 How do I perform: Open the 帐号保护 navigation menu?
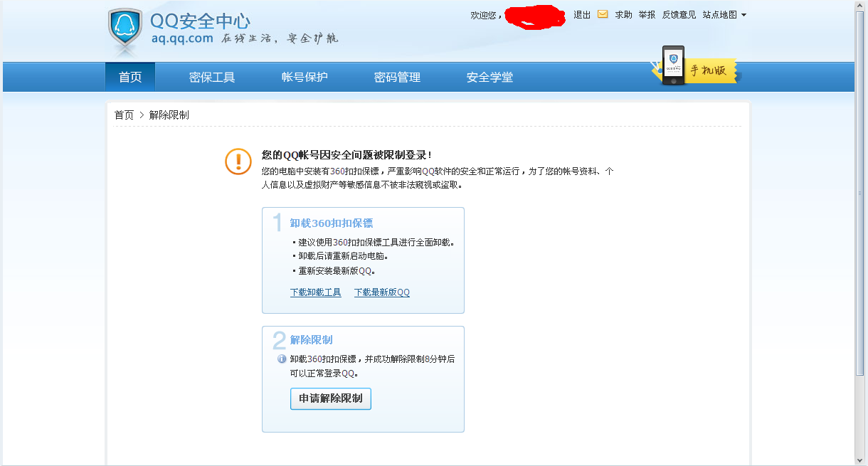pos(305,77)
